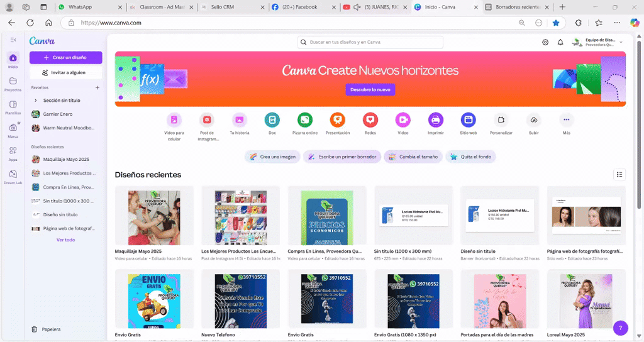Viewport: 644px width, 342px height.
Task: Click Invitar a alguien button
Action: pos(65,73)
